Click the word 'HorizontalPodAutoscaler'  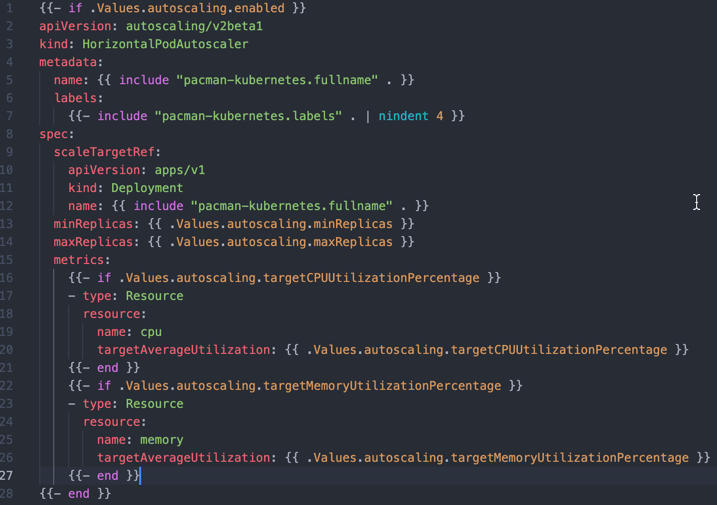pos(165,44)
